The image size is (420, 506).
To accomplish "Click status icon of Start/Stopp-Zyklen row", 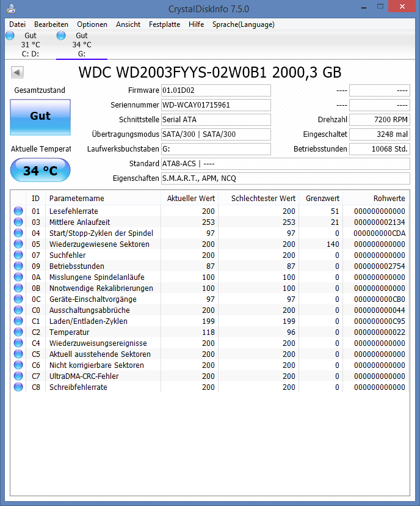I will pyautogui.click(x=18, y=233).
